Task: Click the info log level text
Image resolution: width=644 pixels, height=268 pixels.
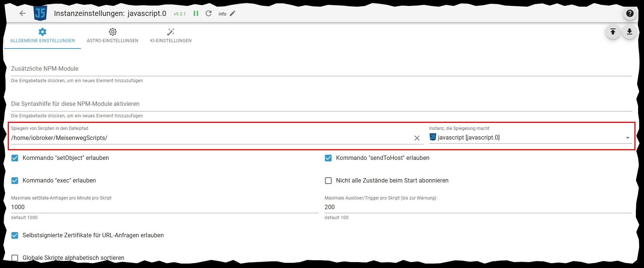Action: 222,14
